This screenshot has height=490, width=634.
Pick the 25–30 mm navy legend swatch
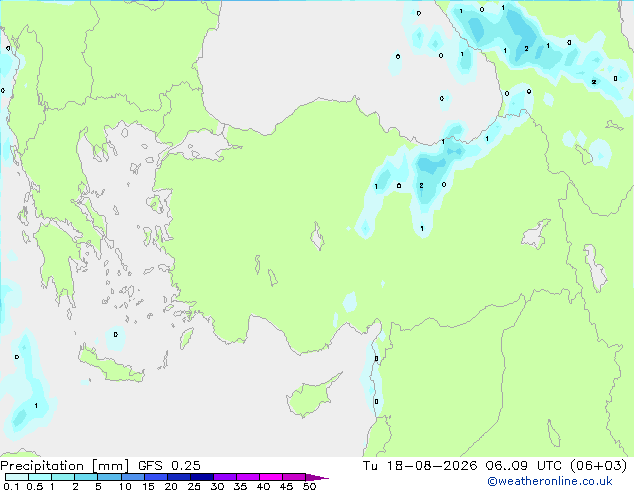click(x=202, y=477)
